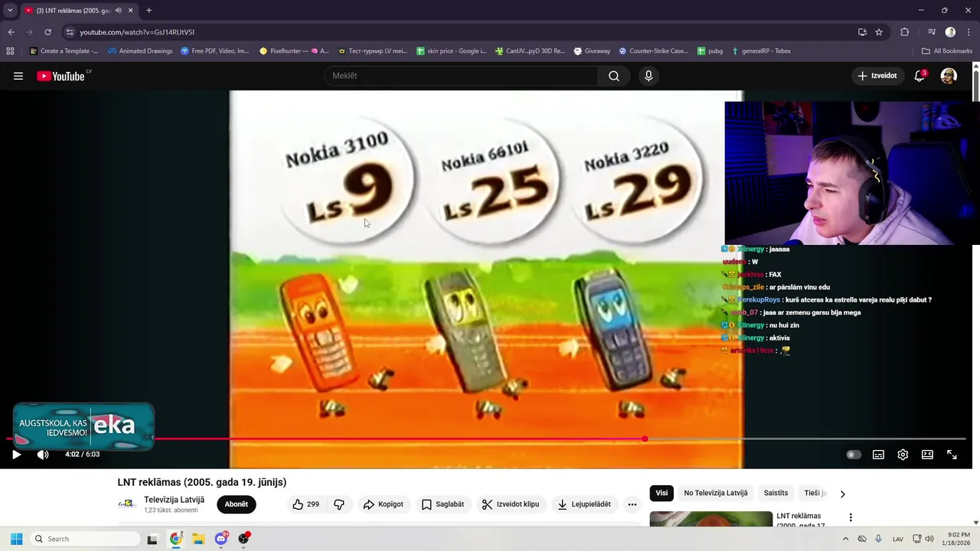Screen dimensions: 980x551
Task: Click the Izveidot create button
Action: tap(877, 76)
